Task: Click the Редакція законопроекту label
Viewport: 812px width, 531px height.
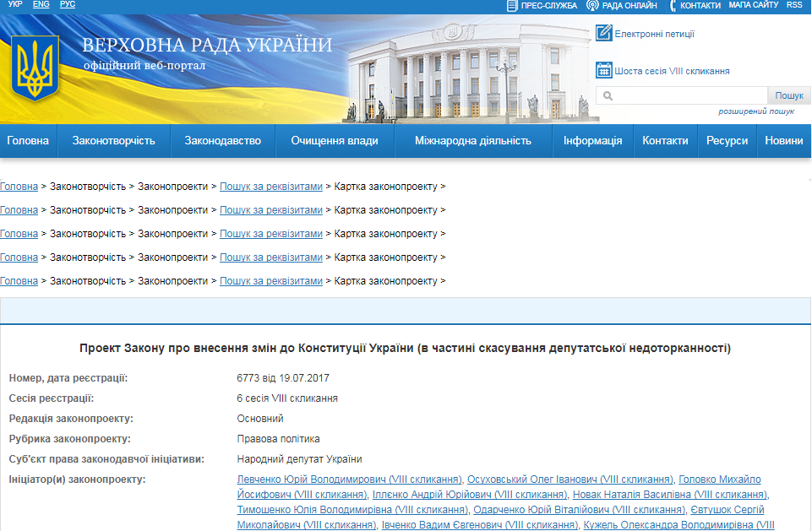Action: (x=71, y=419)
